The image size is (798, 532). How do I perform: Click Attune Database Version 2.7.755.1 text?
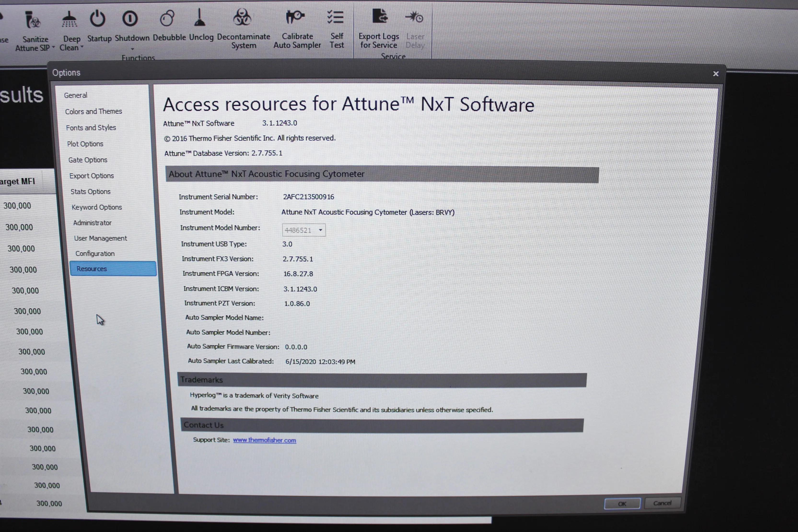pyautogui.click(x=223, y=153)
